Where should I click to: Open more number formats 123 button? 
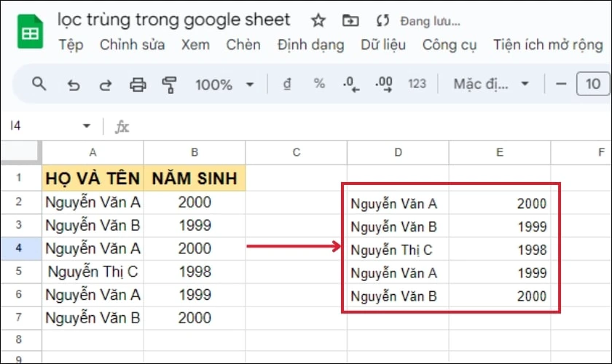pyautogui.click(x=417, y=84)
